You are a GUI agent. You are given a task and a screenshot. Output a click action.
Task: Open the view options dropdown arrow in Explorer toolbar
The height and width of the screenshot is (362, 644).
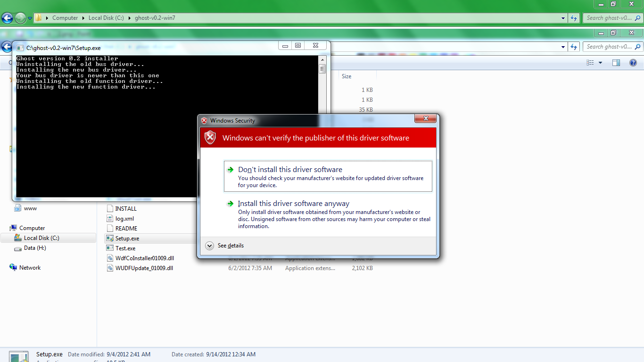(x=600, y=63)
